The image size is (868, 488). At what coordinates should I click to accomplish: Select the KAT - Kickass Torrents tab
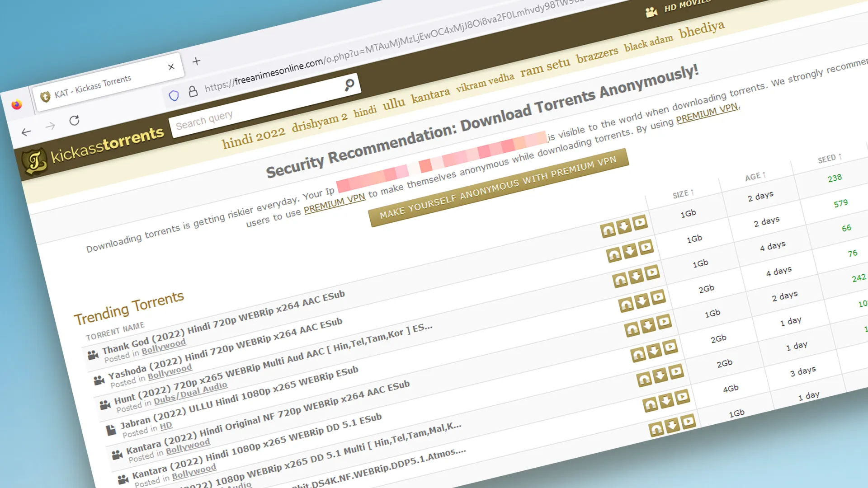coord(93,87)
